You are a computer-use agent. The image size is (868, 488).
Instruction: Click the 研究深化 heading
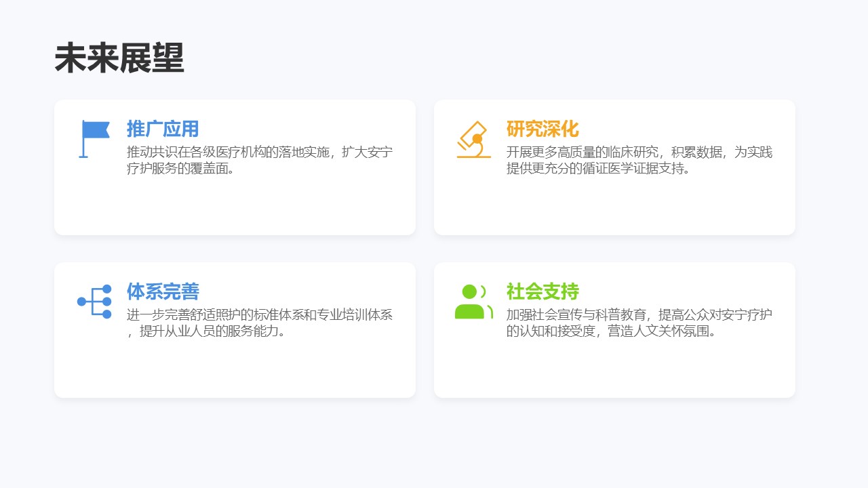(x=542, y=129)
